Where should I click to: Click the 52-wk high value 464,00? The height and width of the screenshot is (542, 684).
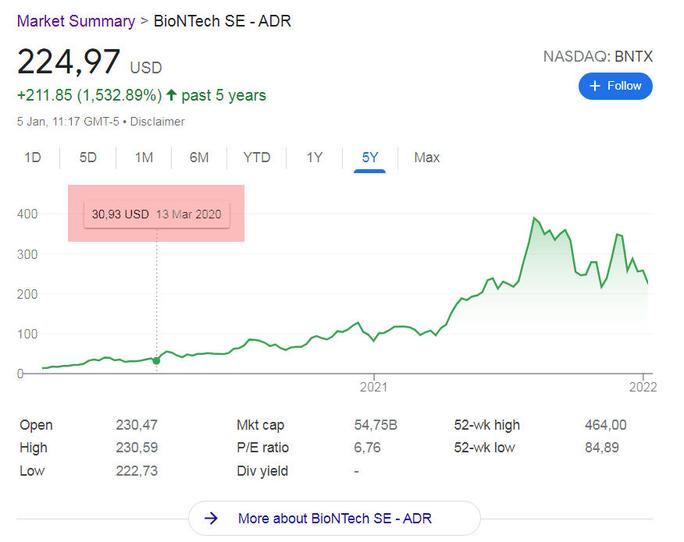point(605,425)
